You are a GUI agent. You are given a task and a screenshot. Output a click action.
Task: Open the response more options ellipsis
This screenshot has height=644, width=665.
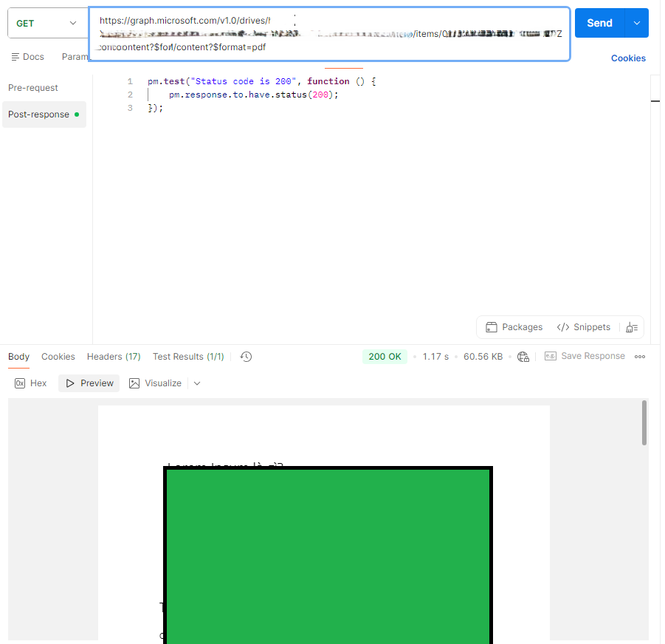tap(640, 357)
